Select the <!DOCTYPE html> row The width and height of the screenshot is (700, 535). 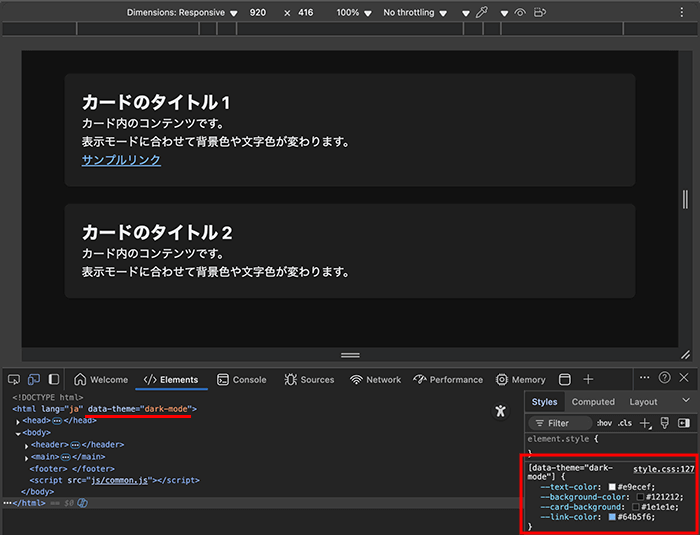point(48,397)
